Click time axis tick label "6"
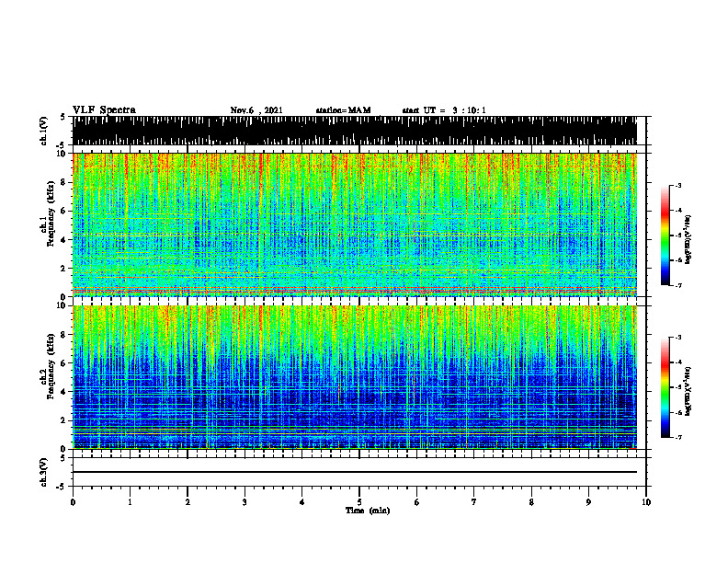Image resolution: width=728 pixels, height=563 pixels. pyautogui.click(x=417, y=502)
